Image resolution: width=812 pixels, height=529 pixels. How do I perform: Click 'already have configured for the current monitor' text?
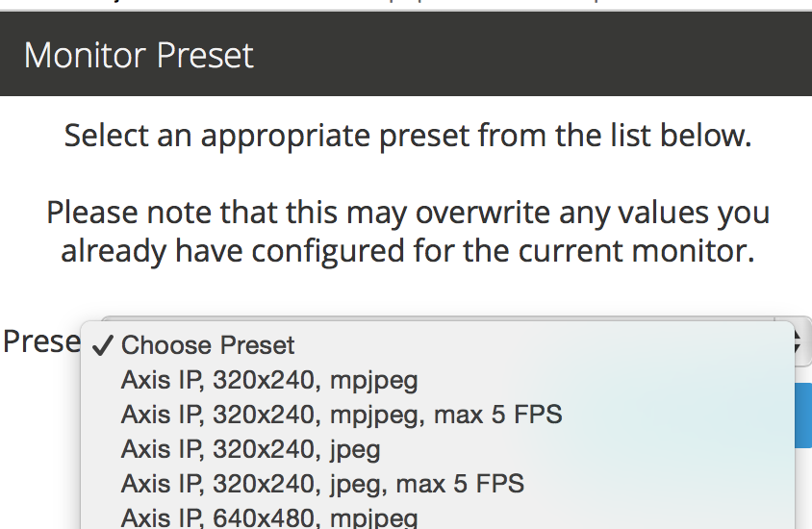pyautogui.click(x=408, y=251)
